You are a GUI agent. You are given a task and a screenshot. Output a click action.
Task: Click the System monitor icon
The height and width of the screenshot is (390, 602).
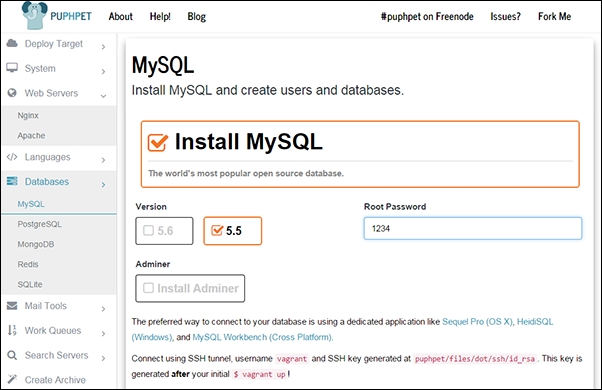pos(12,68)
